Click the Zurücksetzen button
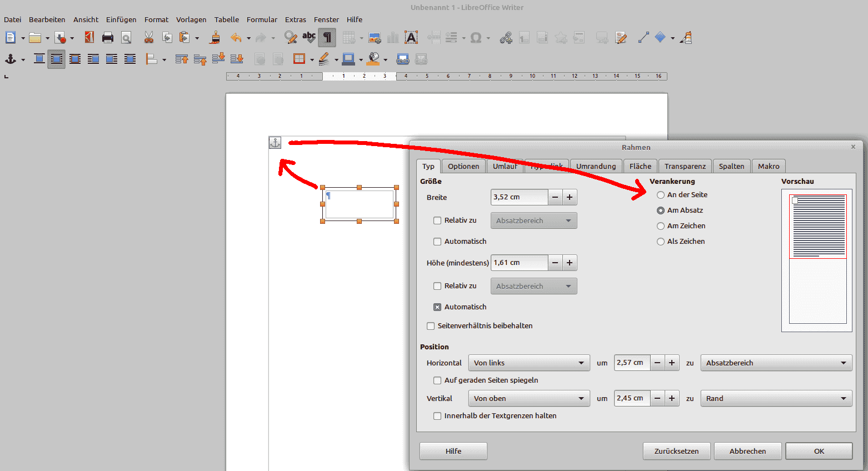This screenshot has width=868, height=471. (x=676, y=451)
